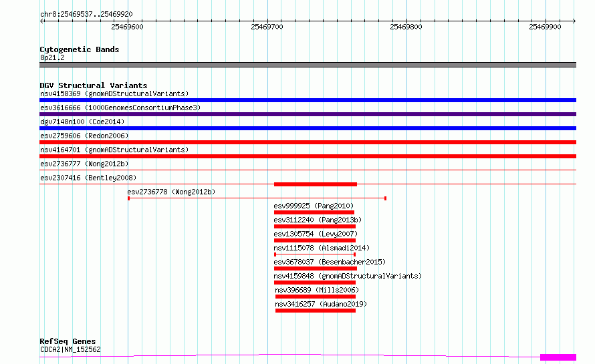Click the 25469700 ruler position label
Viewport: 595px width, 364px height.
267,27
